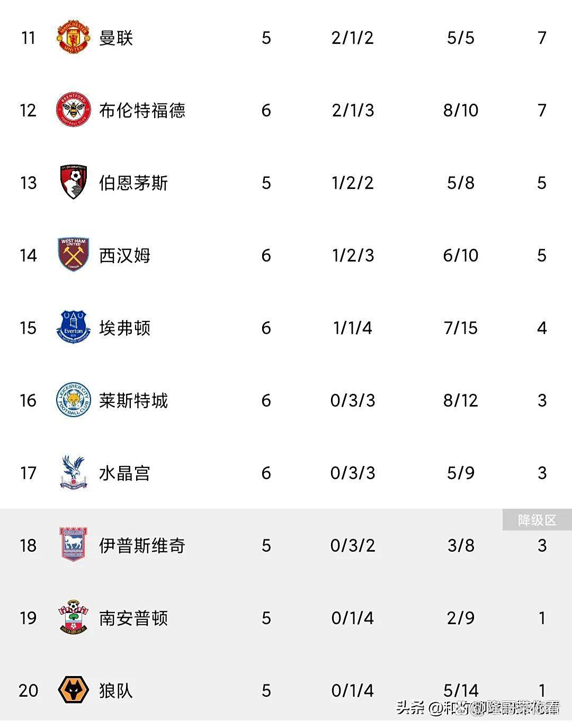Viewport: 572px width, 728px height.
Task: Select team name 伯恩茅斯
Action: (133, 183)
